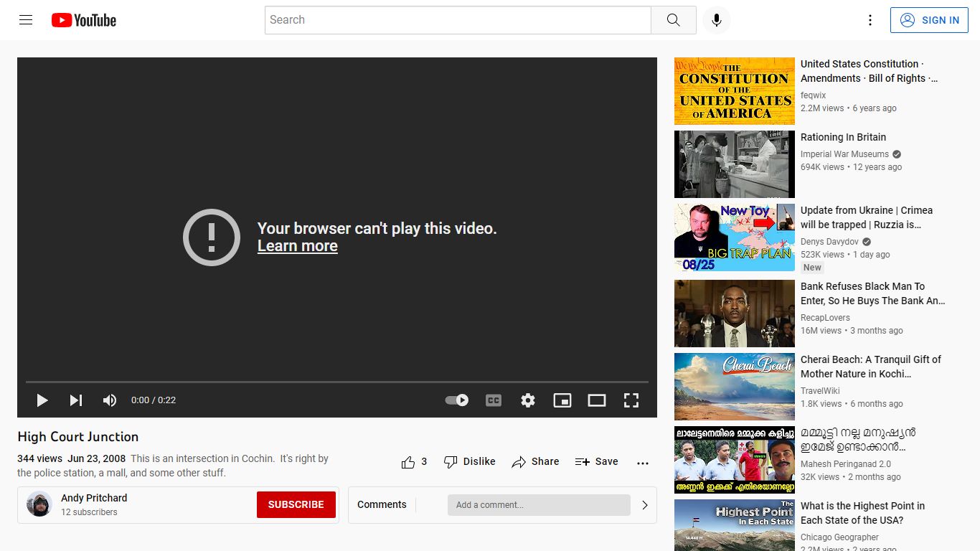This screenshot has height=551, width=980.
Task: Switch to theater mode icon
Action: click(597, 400)
